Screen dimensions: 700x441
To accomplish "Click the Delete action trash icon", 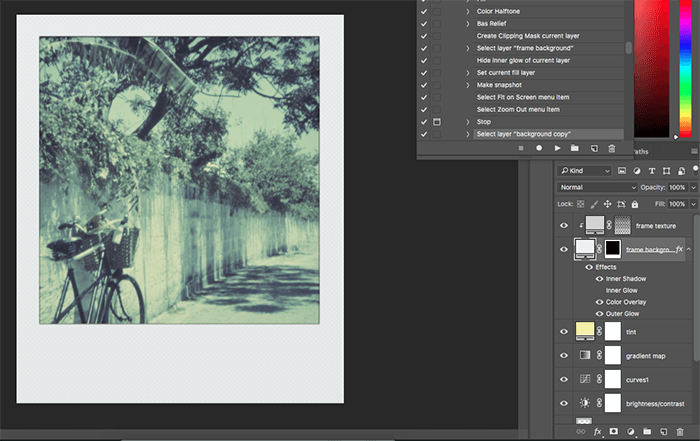I will [x=612, y=148].
